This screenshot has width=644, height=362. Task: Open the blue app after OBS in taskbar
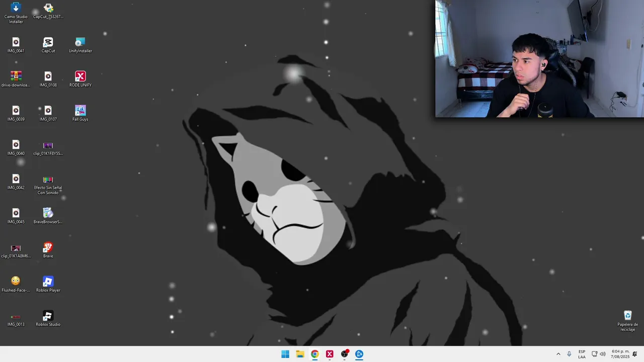point(359,354)
